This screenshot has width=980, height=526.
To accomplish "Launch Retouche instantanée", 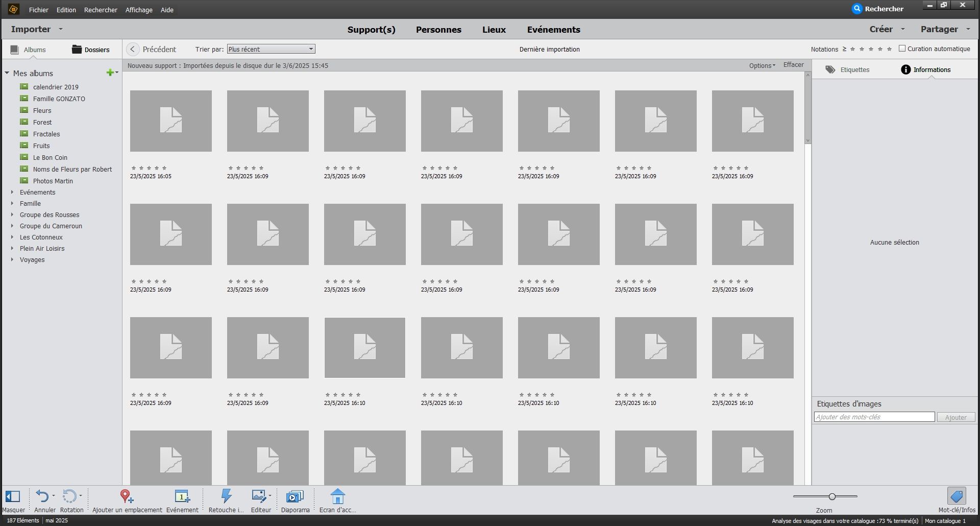I will [x=226, y=498].
